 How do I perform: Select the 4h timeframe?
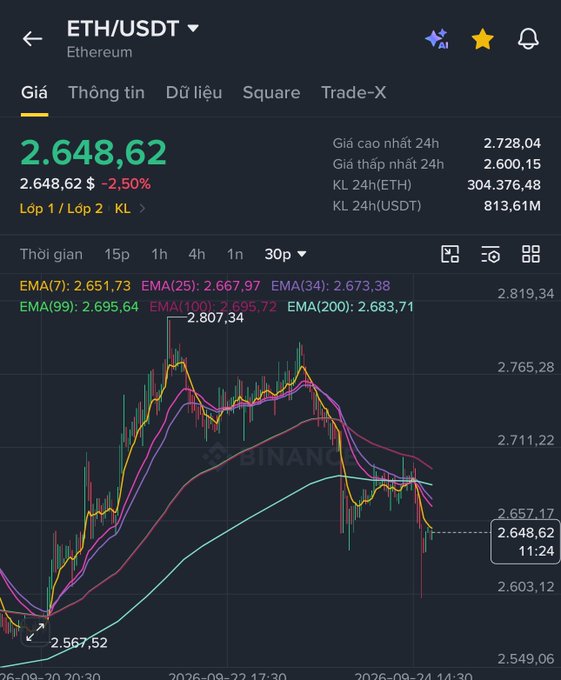click(196, 254)
